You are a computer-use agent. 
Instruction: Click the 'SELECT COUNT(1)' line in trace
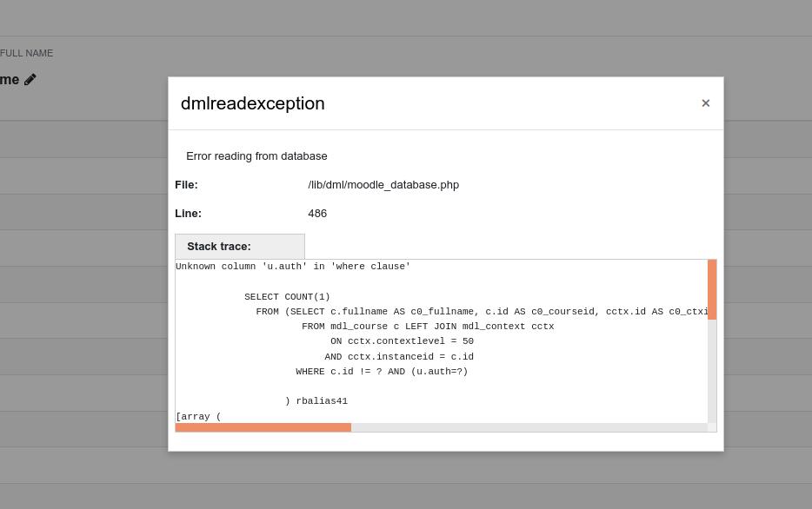(x=288, y=297)
